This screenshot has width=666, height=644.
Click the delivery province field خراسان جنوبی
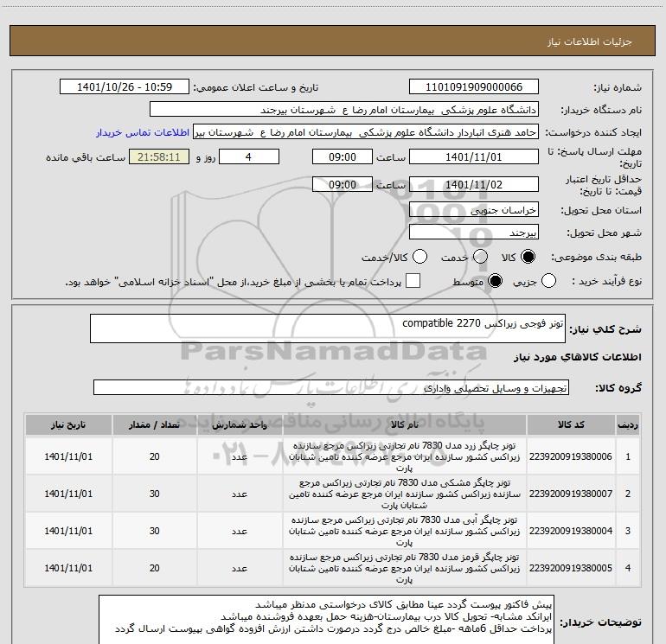tap(474, 210)
